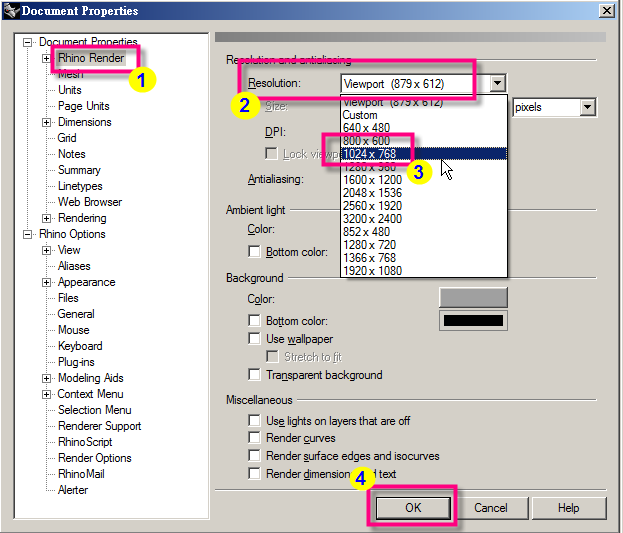The image size is (623, 533).
Task: Expand the View tree node
Action: point(46,250)
